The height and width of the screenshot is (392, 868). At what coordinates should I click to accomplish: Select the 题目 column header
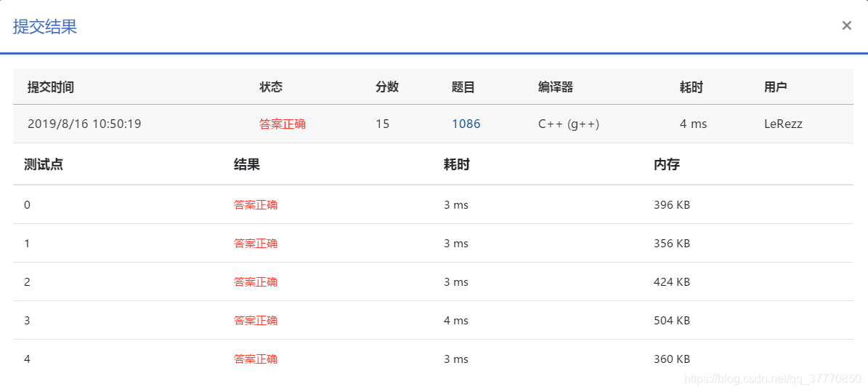(x=463, y=87)
